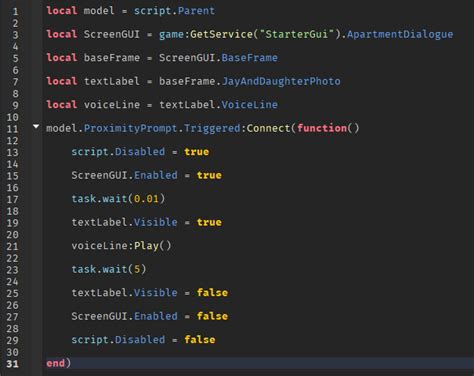
Task: Click 'textLabel' variable declaration on line 7
Action: tap(112, 81)
